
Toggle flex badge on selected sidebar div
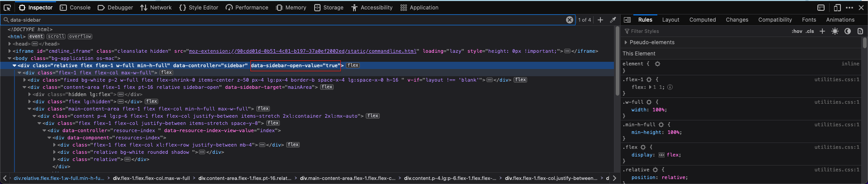coord(353,65)
